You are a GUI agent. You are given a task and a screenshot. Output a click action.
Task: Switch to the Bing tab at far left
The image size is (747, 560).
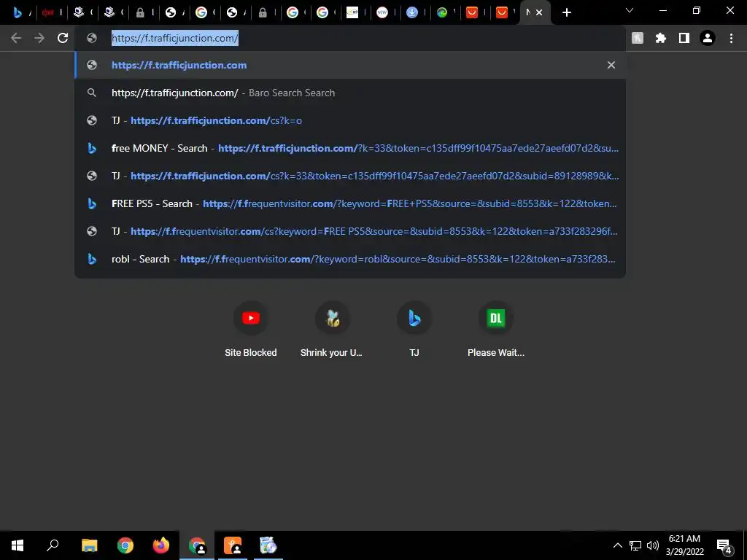[18, 12]
